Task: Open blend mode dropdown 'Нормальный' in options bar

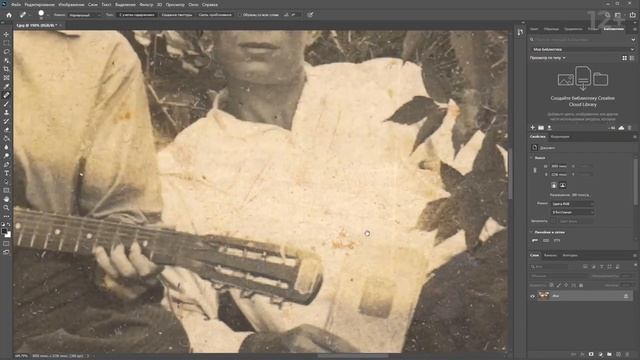Action: 84,15
